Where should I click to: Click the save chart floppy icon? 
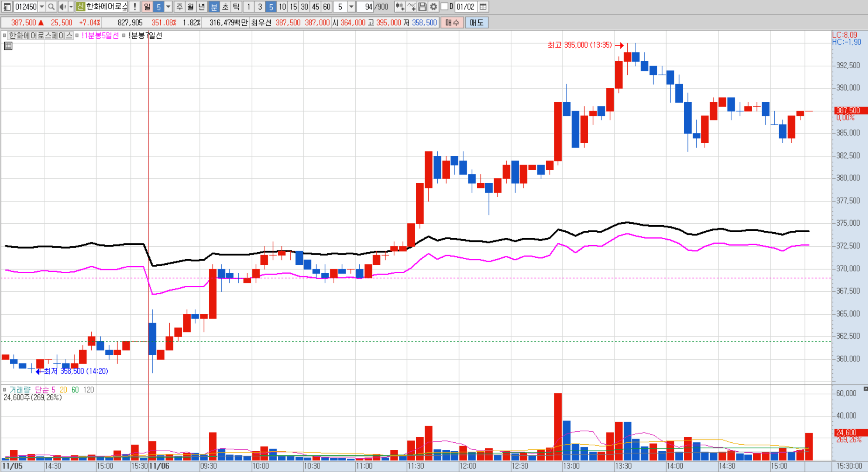point(422,7)
